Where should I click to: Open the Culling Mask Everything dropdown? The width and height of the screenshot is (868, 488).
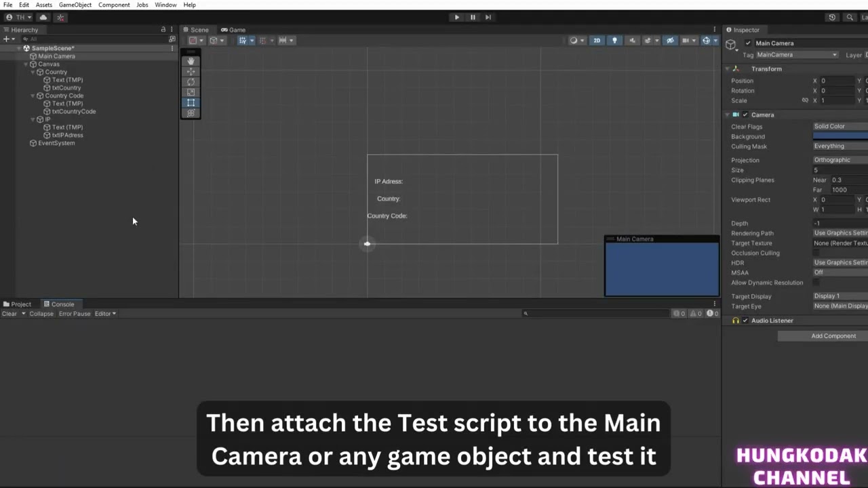(840, 146)
